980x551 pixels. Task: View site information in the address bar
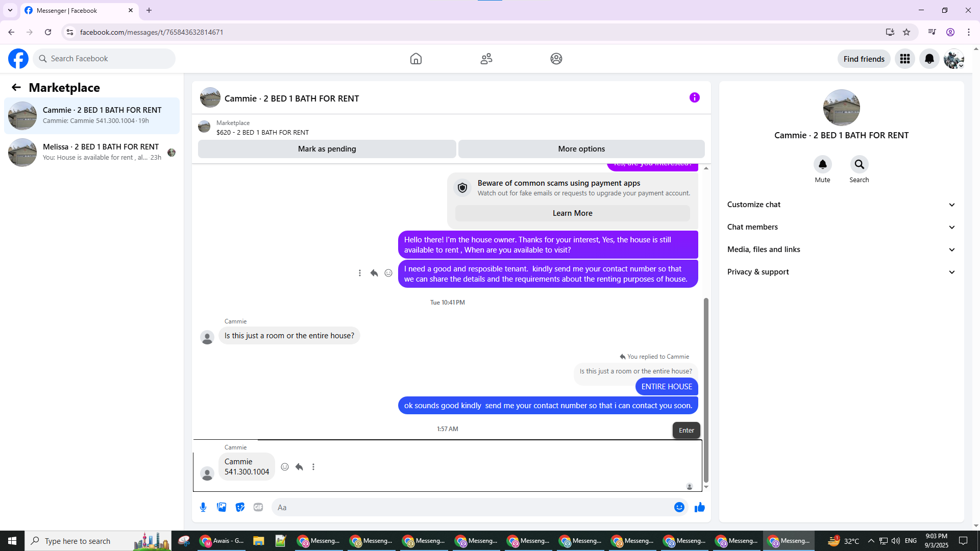[x=70, y=32]
